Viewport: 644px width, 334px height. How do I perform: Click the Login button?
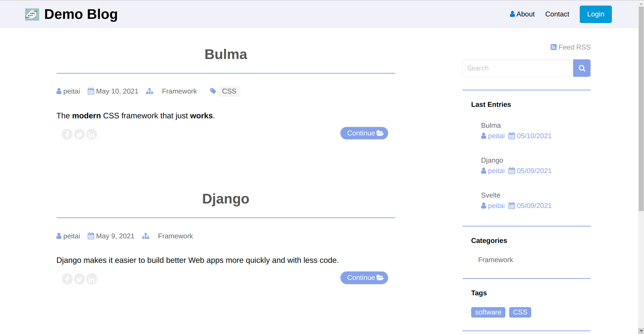595,14
